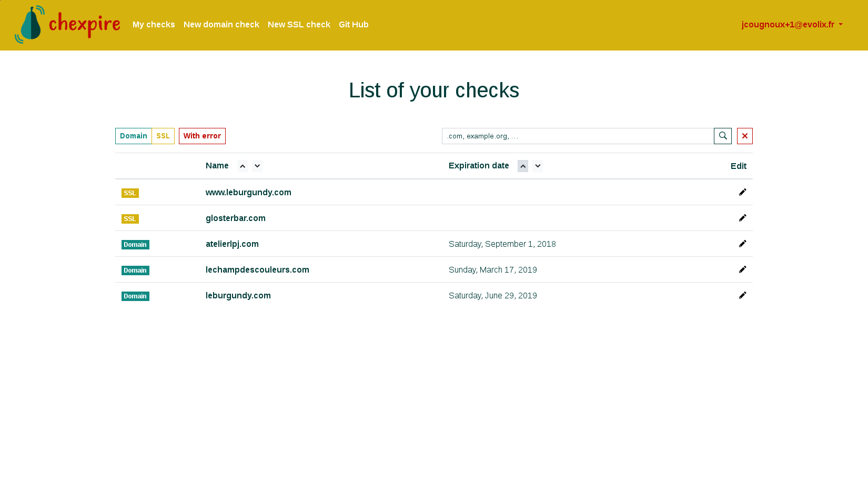Toggle the Domain filter
Viewport: 868px width, 481px height.
tap(133, 136)
